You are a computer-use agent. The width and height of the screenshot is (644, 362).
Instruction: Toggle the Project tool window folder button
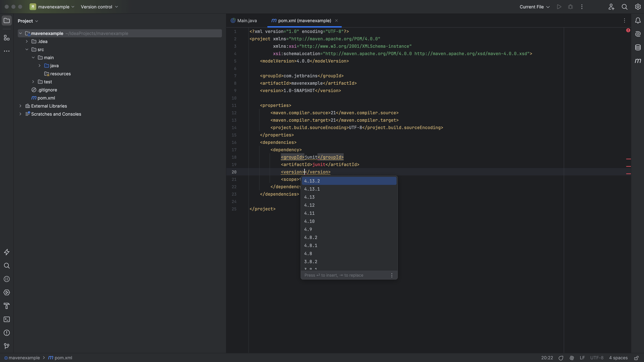pos(7,21)
